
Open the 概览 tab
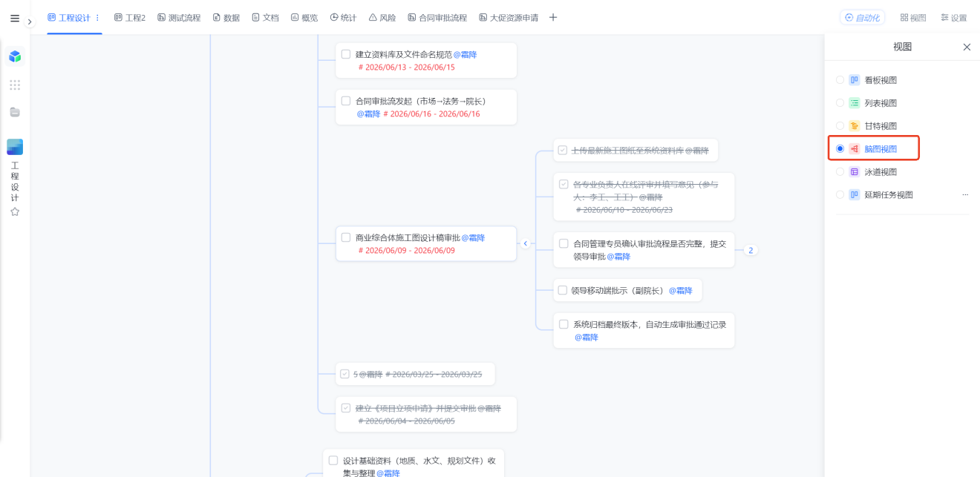coord(304,18)
